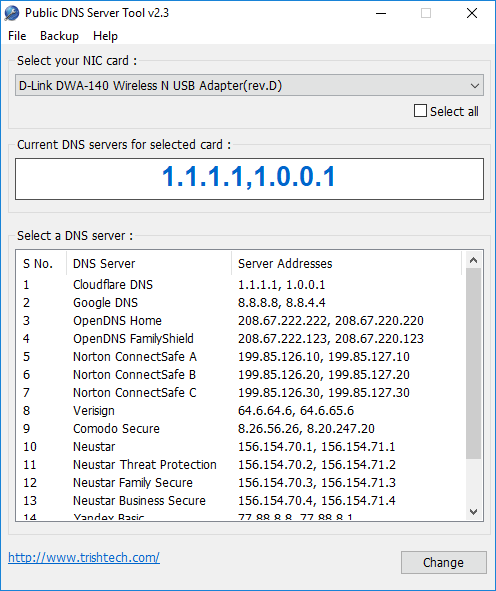Click the dropdown arrow beside D-Link adapter
This screenshot has width=496, height=591.
pos(475,86)
